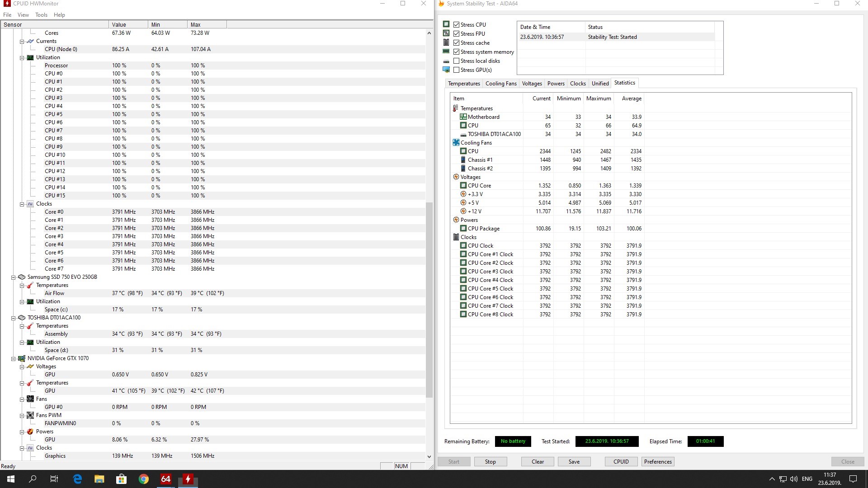Click the Max column header in HWMonitor

coord(207,25)
